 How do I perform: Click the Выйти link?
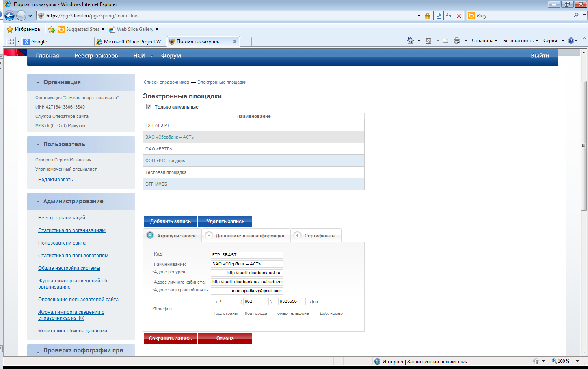click(x=540, y=56)
